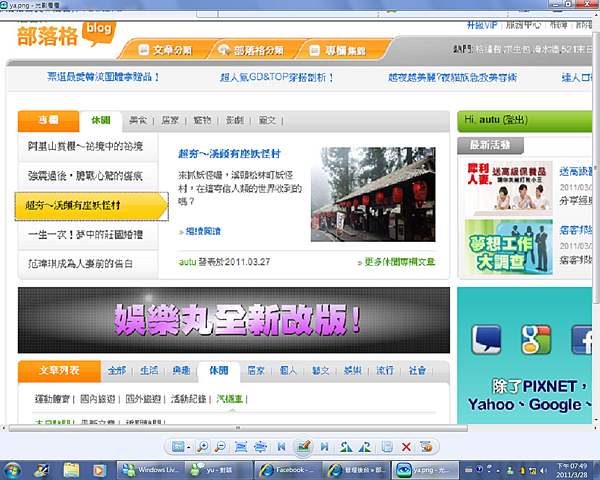Click 國內旅遊 subcategory link

tap(97, 399)
